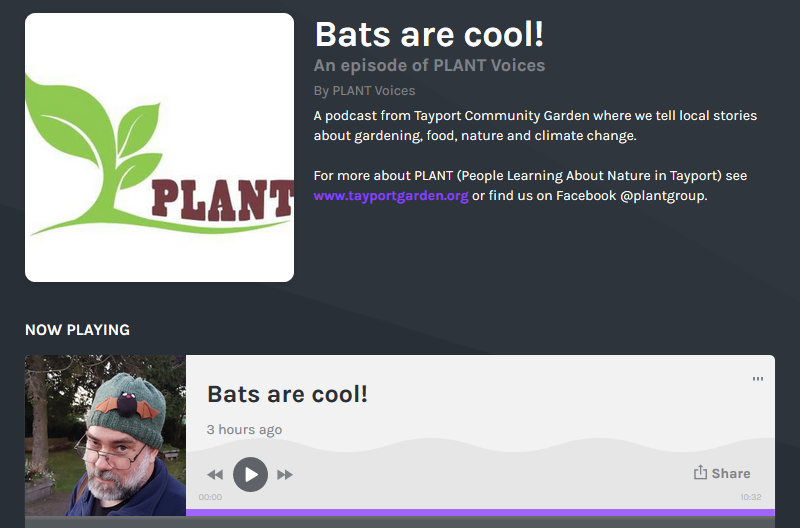This screenshot has width=800, height=528.
Task: Click the purple playback progress bar
Action: 480,512
